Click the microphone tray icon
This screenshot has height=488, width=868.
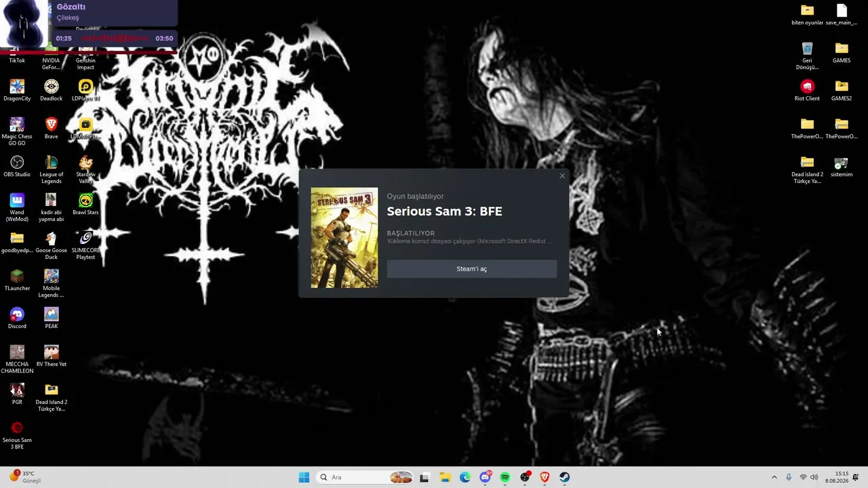coord(789,477)
